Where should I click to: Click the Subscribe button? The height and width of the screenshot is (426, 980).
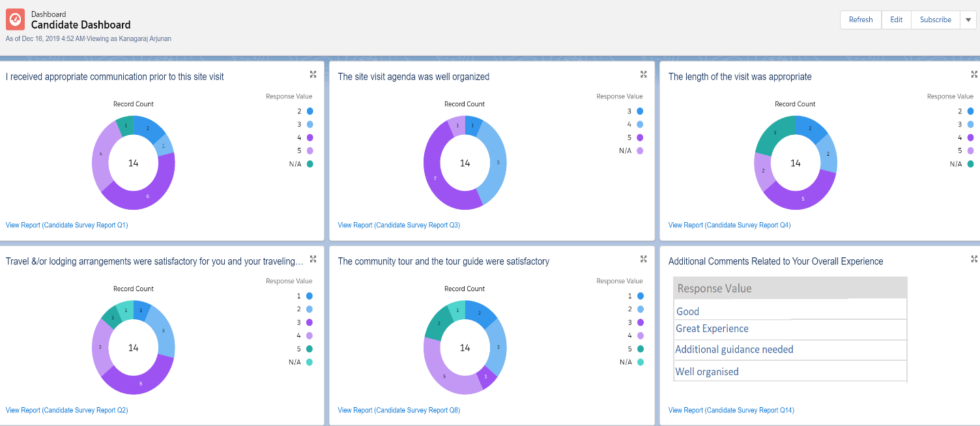tap(935, 20)
